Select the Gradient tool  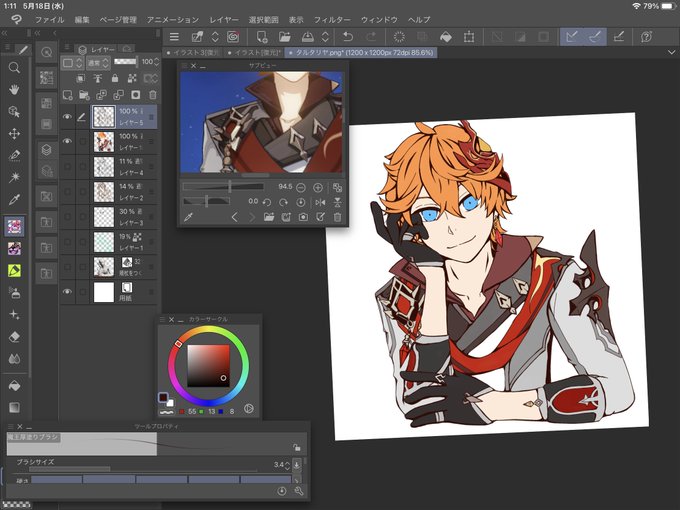pyautogui.click(x=14, y=407)
